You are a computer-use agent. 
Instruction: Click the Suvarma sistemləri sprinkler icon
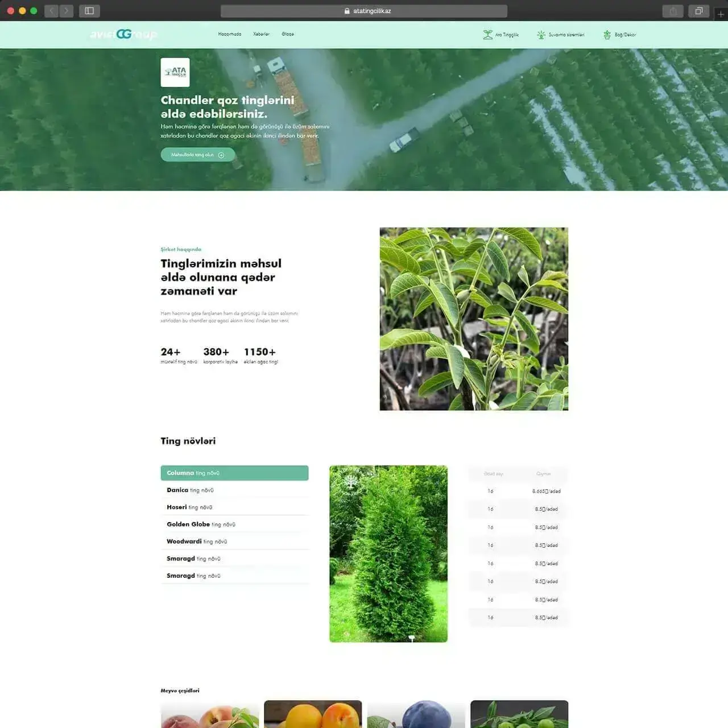click(541, 35)
